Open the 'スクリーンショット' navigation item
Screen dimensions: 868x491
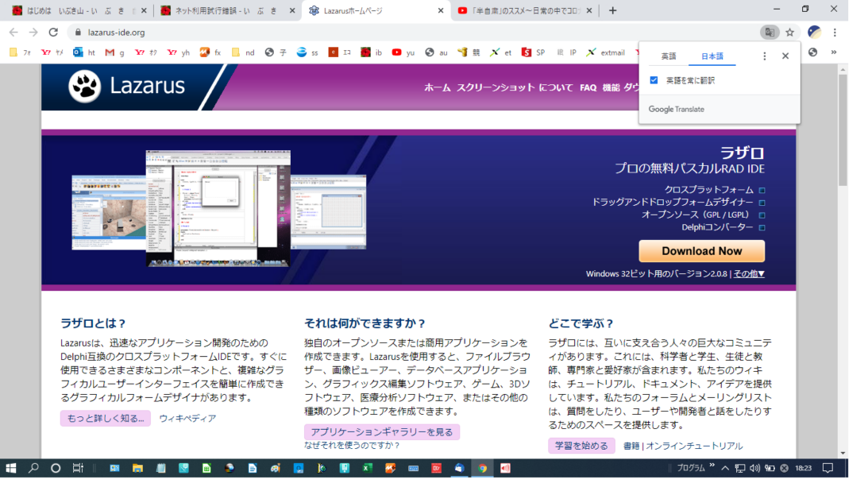pos(496,87)
